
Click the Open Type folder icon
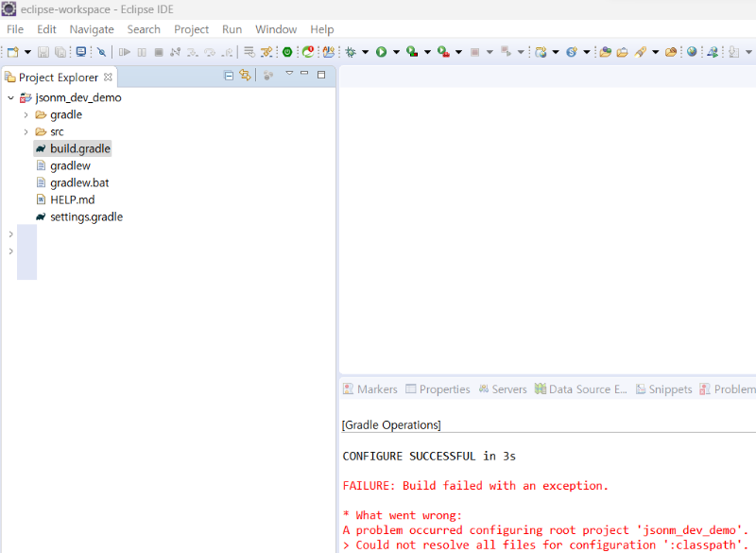tap(606, 52)
